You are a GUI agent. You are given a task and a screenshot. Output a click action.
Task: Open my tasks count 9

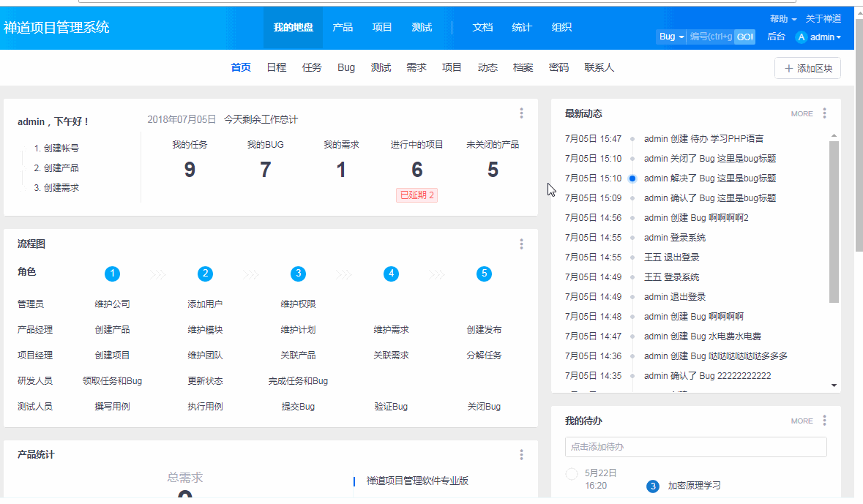point(190,170)
